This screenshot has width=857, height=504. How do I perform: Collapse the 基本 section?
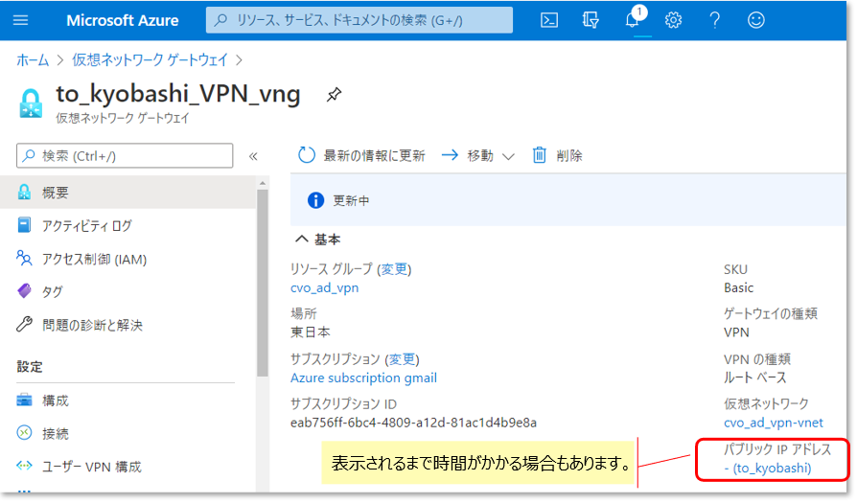pyautogui.click(x=318, y=240)
